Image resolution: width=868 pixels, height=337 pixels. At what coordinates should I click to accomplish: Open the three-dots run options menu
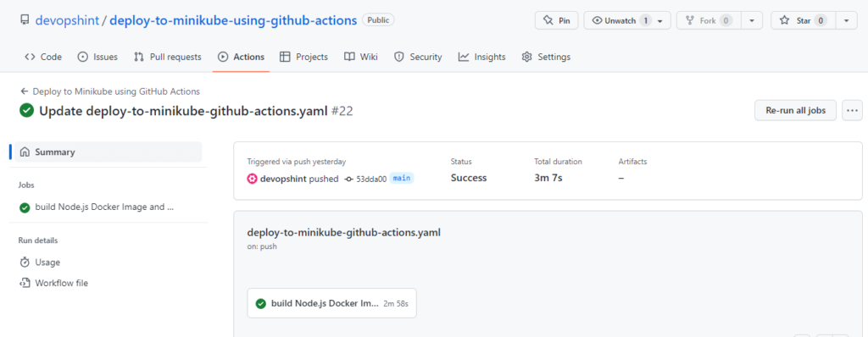click(852, 110)
